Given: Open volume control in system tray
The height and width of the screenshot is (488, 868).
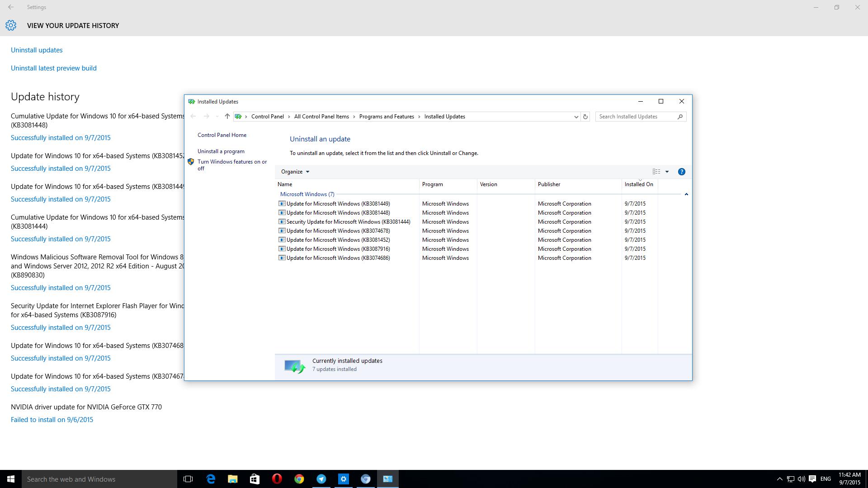Looking at the screenshot, I should tap(801, 479).
